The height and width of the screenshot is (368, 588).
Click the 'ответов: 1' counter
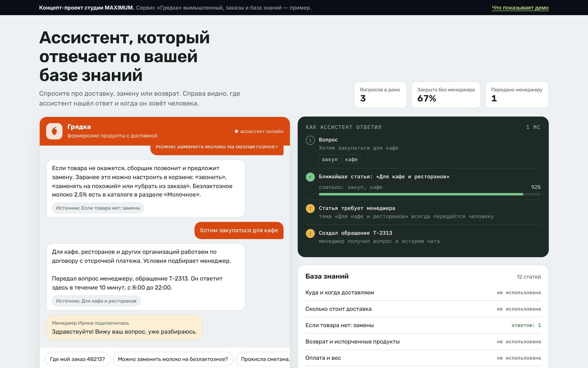[x=526, y=325]
